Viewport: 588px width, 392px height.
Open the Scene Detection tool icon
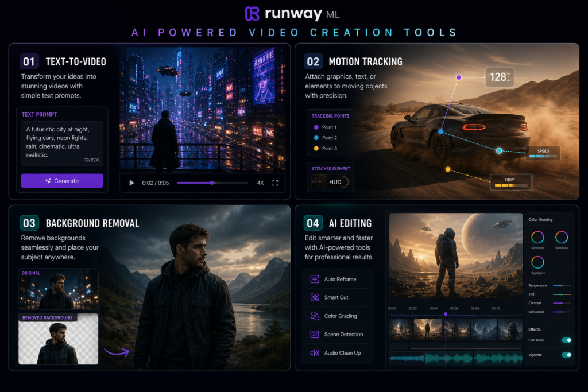tap(315, 334)
